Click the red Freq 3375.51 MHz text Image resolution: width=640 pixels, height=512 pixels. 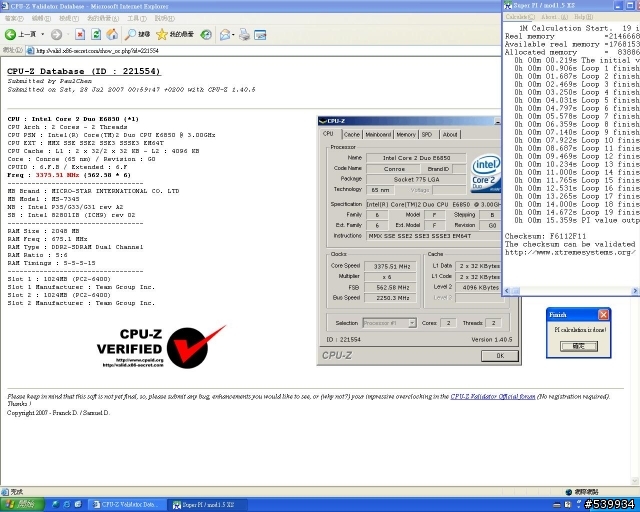(57, 175)
